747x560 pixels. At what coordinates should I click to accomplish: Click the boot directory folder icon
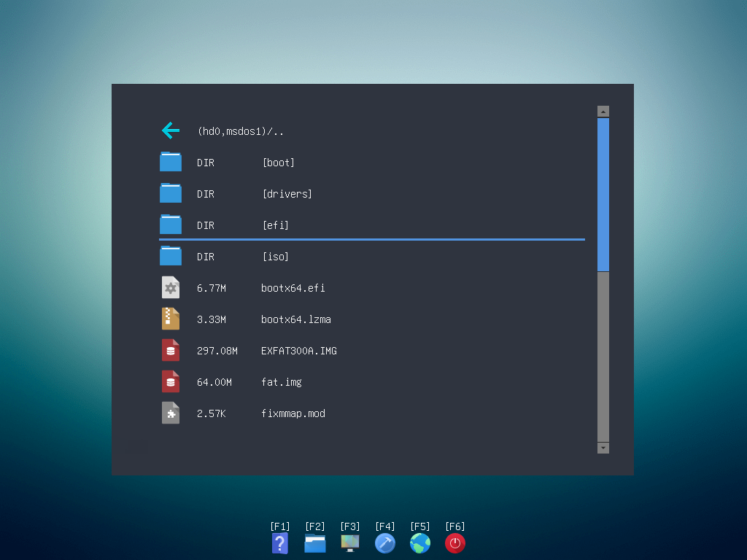click(x=171, y=162)
